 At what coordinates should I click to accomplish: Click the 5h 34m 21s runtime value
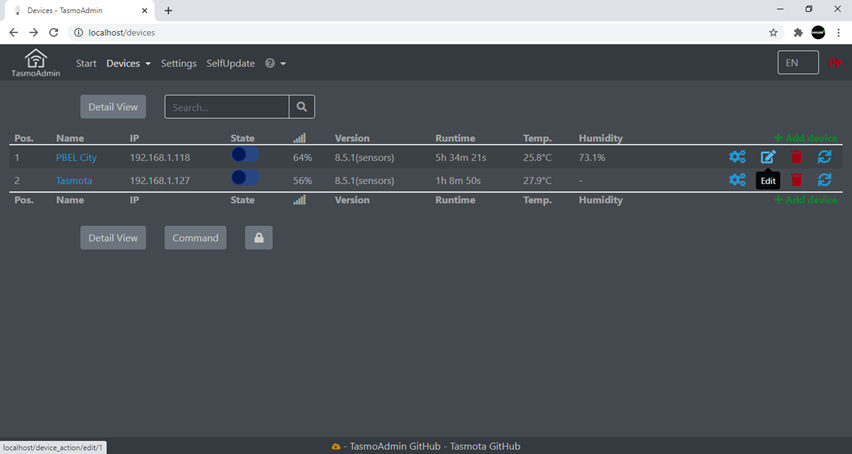[461, 157]
